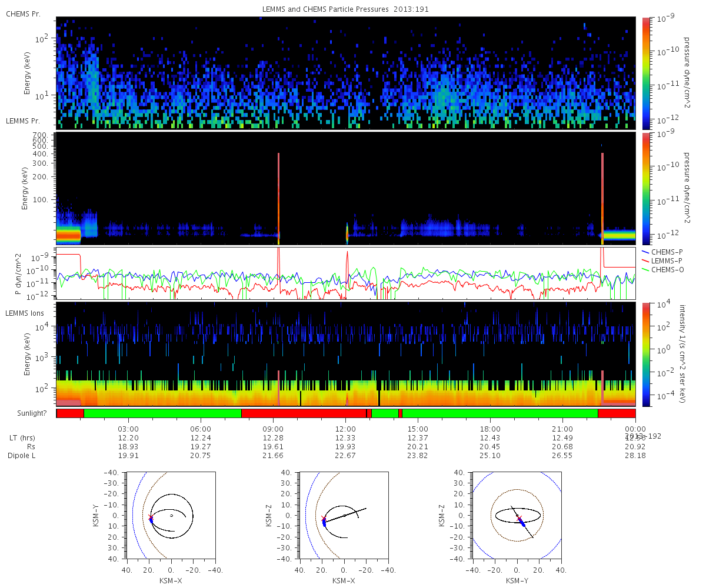Select the LT value 12.43
Viewport: 706px width, 588px height.
click(491, 438)
